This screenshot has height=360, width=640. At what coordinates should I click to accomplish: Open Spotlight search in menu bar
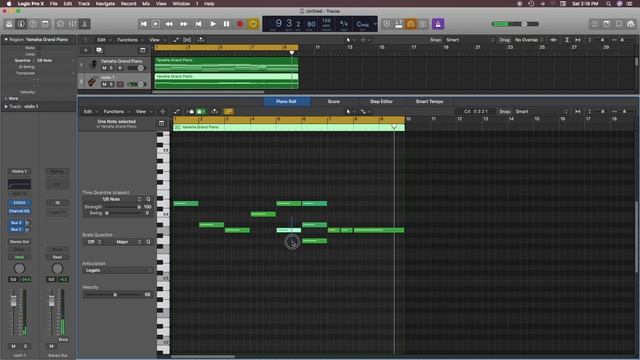tap(608, 4)
